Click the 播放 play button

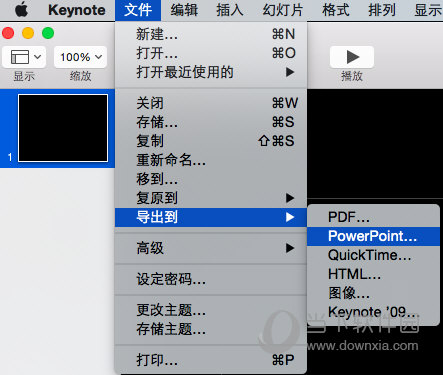pyautogui.click(x=352, y=57)
